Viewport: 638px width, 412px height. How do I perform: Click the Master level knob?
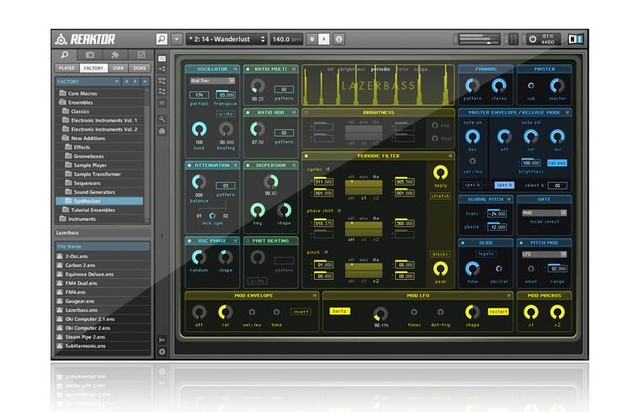coord(557,86)
